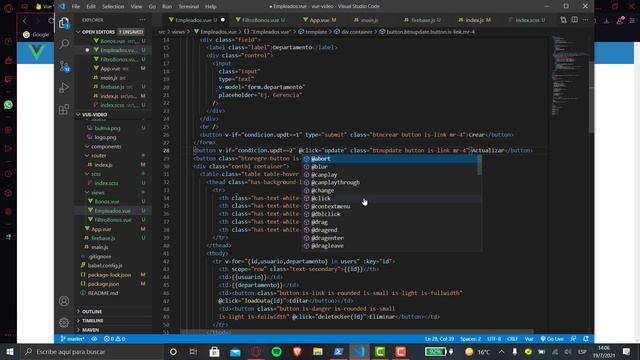The height and width of the screenshot is (360, 640).
Task: Open the Accounts menu in the activity bar
Action: tap(64, 301)
